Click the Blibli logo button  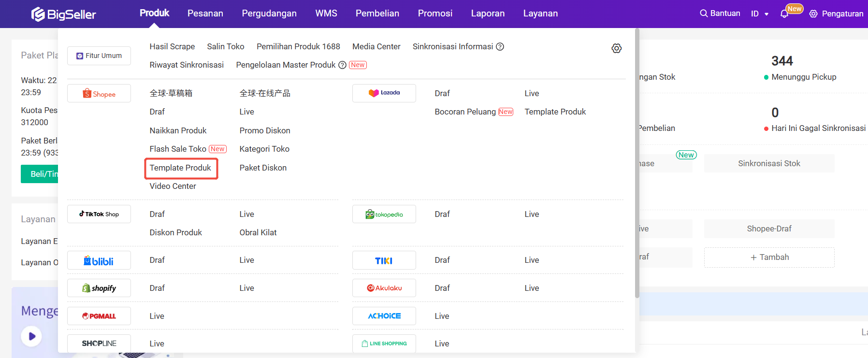coord(99,260)
